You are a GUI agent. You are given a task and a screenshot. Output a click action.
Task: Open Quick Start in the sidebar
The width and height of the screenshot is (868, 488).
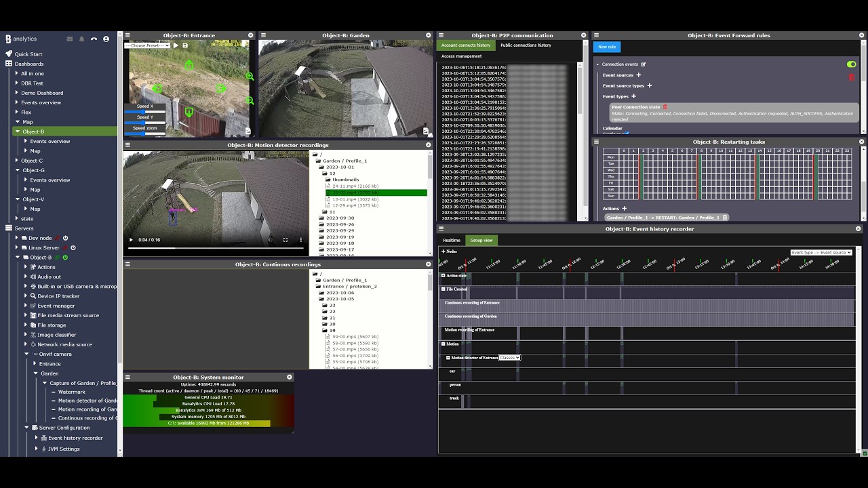28,54
